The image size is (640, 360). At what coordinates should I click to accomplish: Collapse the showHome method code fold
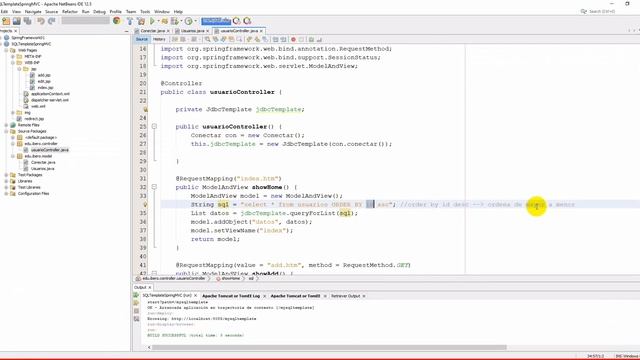(154, 187)
